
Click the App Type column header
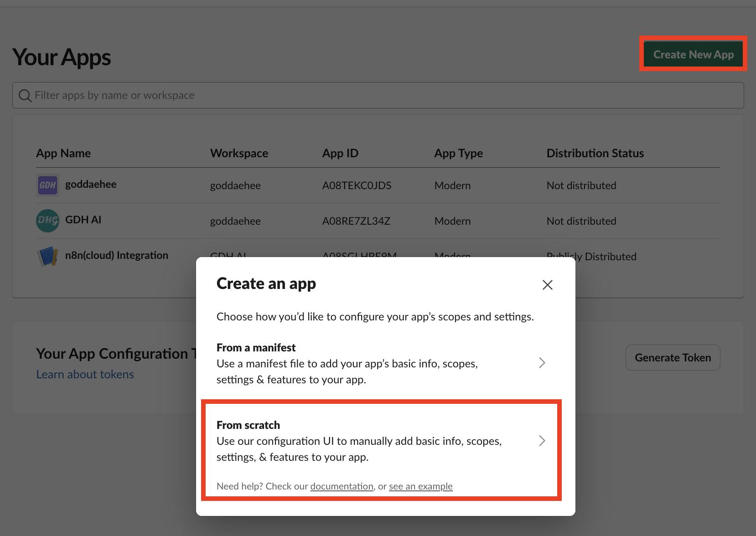point(458,153)
